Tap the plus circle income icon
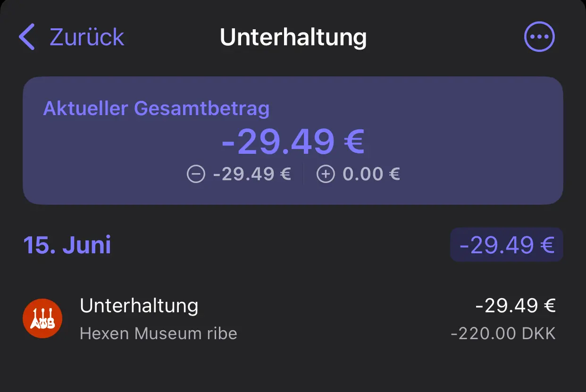The width and height of the screenshot is (586, 392). [x=326, y=175]
